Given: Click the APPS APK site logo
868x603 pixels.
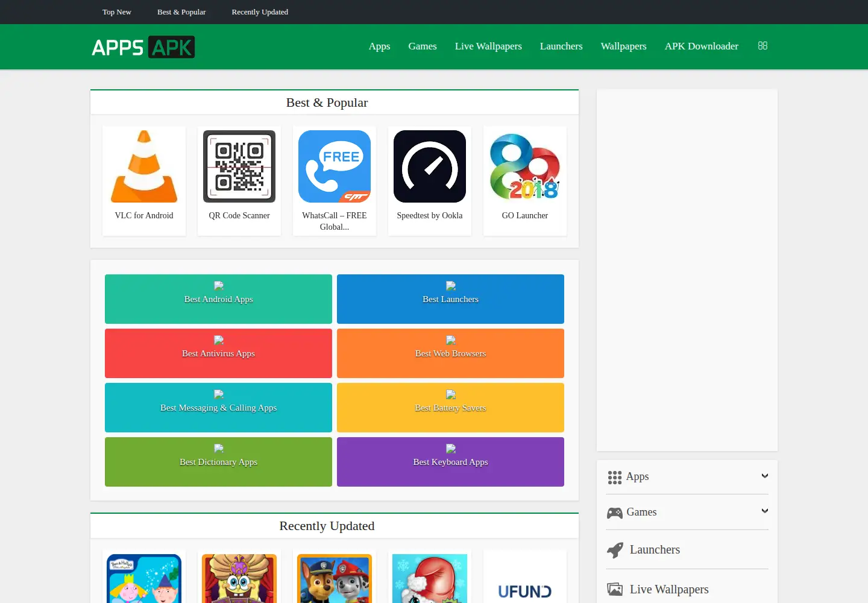Looking at the screenshot, I should click(x=143, y=47).
